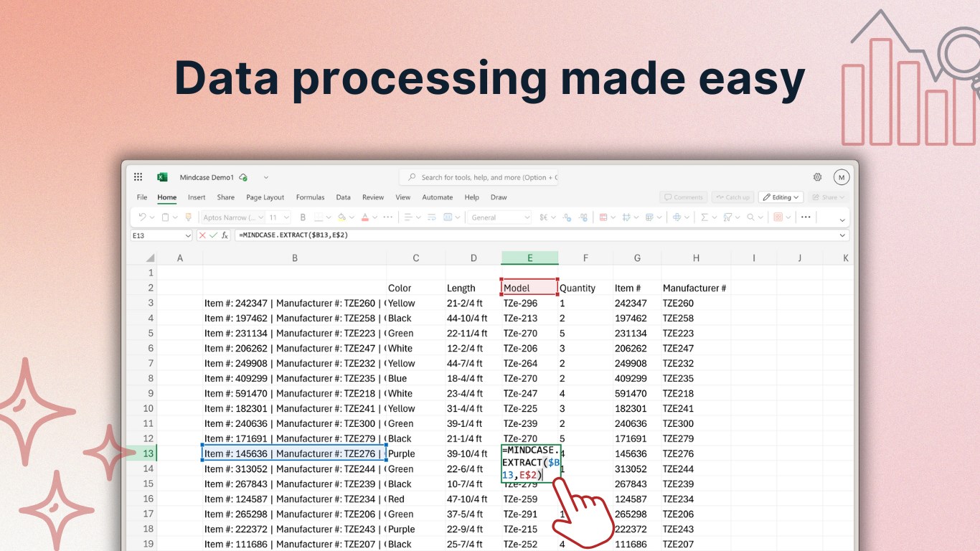Open the Editing mode dropdown
The height and width of the screenshot is (551, 980).
(x=780, y=197)
